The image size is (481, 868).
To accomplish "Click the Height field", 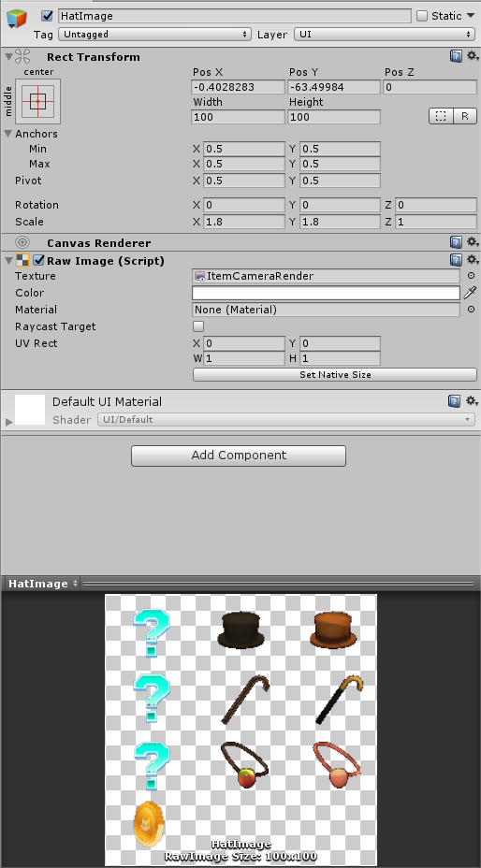I will click(x=333, y=117).
